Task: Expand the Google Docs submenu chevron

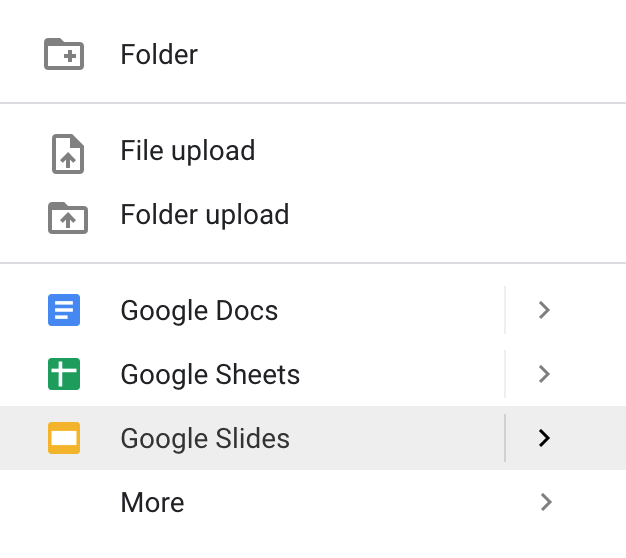Action: (545, 310)
